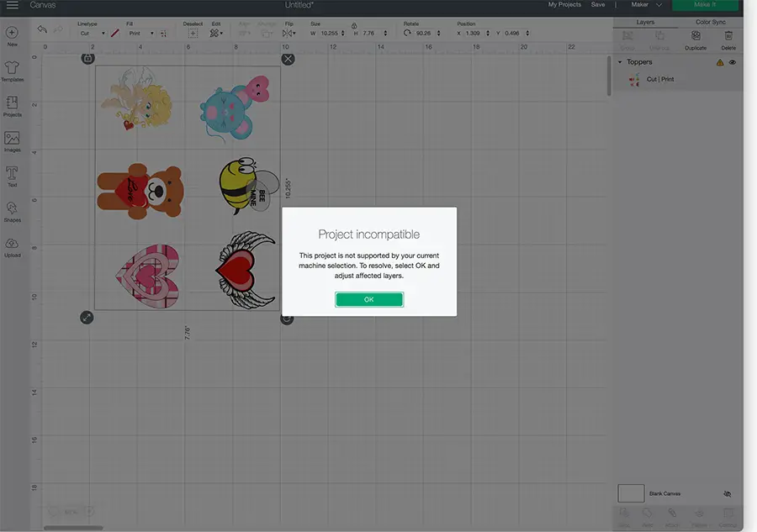The height and width of the screenshot is (532, 757).
Task: Hide the Toppers layer
Action: click(733, 62)
